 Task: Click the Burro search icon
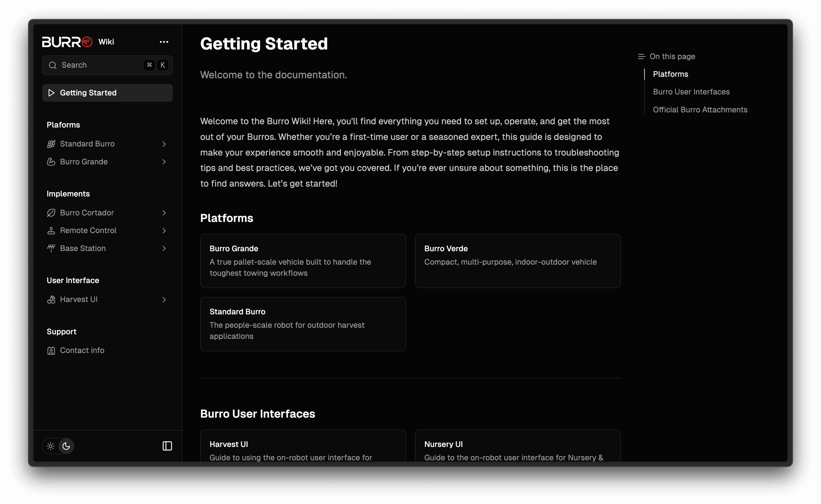pos(53,64)
